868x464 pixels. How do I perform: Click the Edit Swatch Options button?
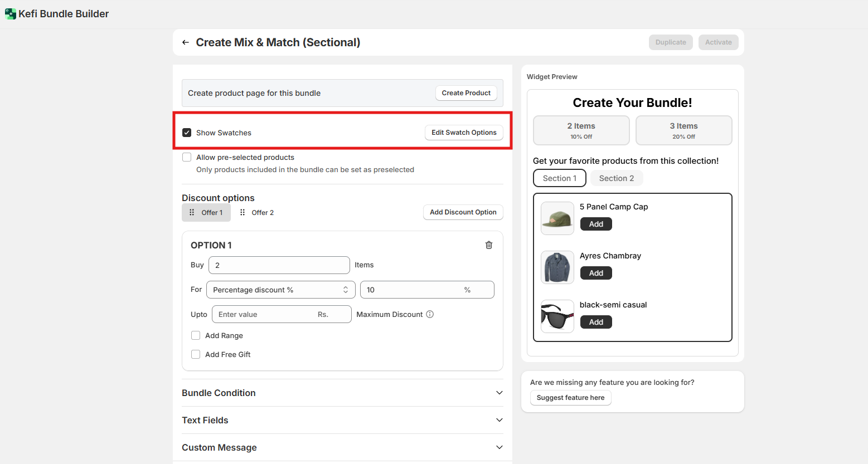pyautogui.click(x=464, y=133)
